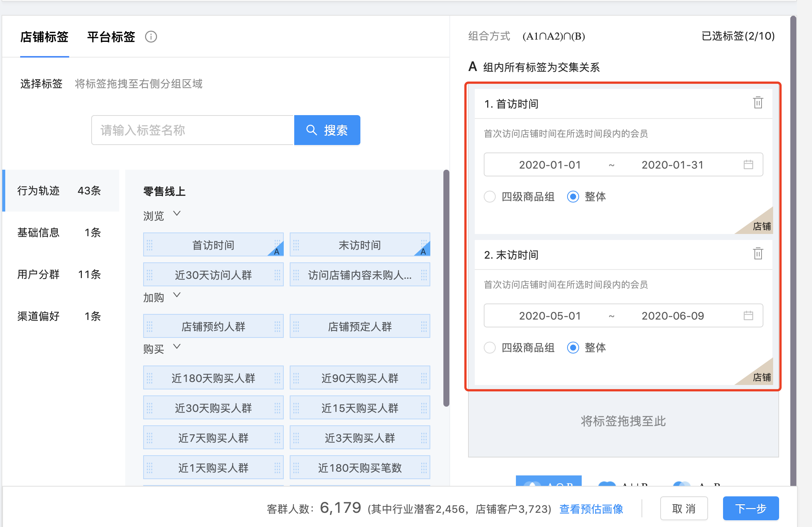812x527 pixels.
Task: Click the 近1天购买人群 tag
Action: (x=213, y=468)
